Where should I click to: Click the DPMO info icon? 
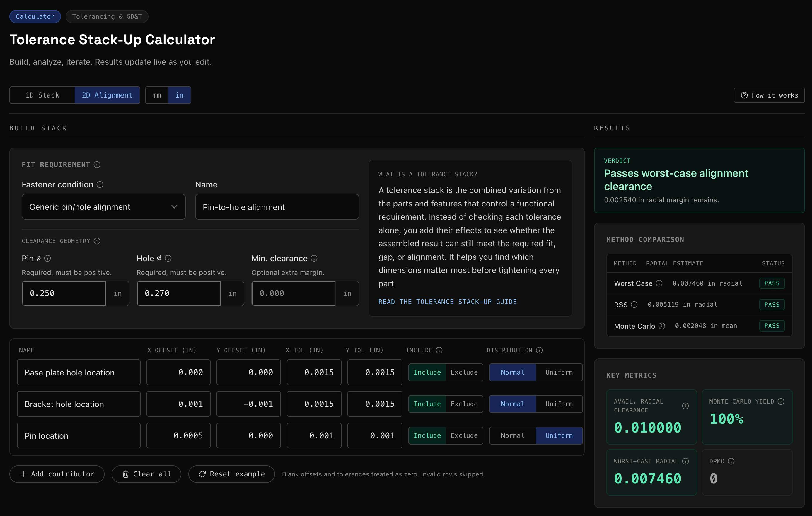click(731, 461)
